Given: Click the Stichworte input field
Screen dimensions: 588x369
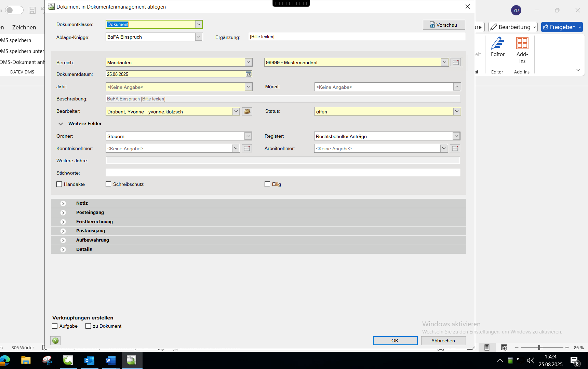Looking at the screenshot, I should (x=283, y=173).
